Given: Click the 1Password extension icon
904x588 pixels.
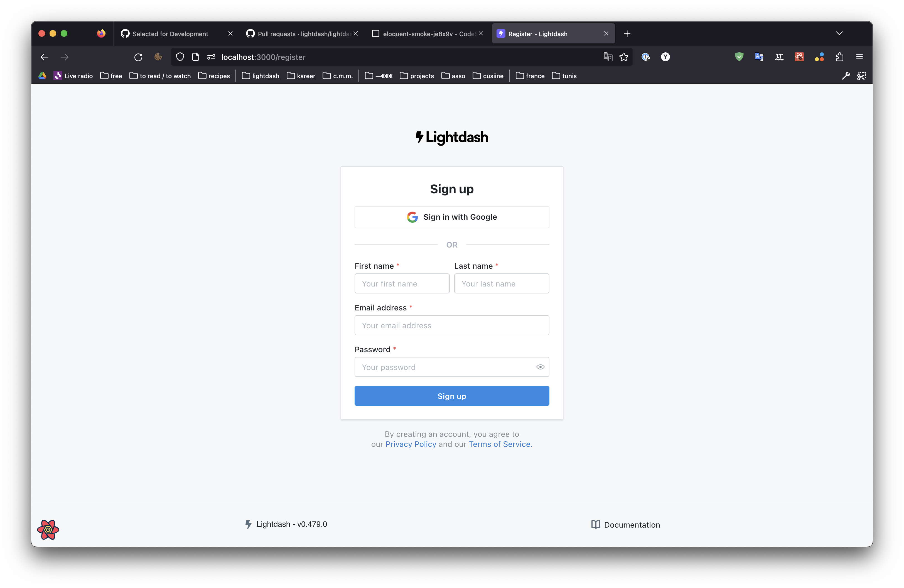Looking at the screenshot, I should tap(646, 57).
